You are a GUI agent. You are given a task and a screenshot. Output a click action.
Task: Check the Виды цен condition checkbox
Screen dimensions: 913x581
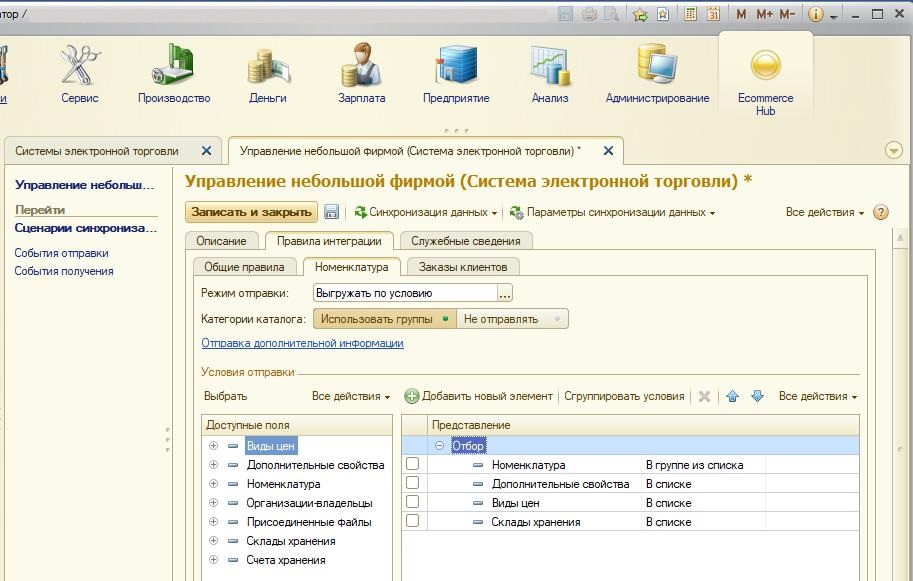point(412,503)
